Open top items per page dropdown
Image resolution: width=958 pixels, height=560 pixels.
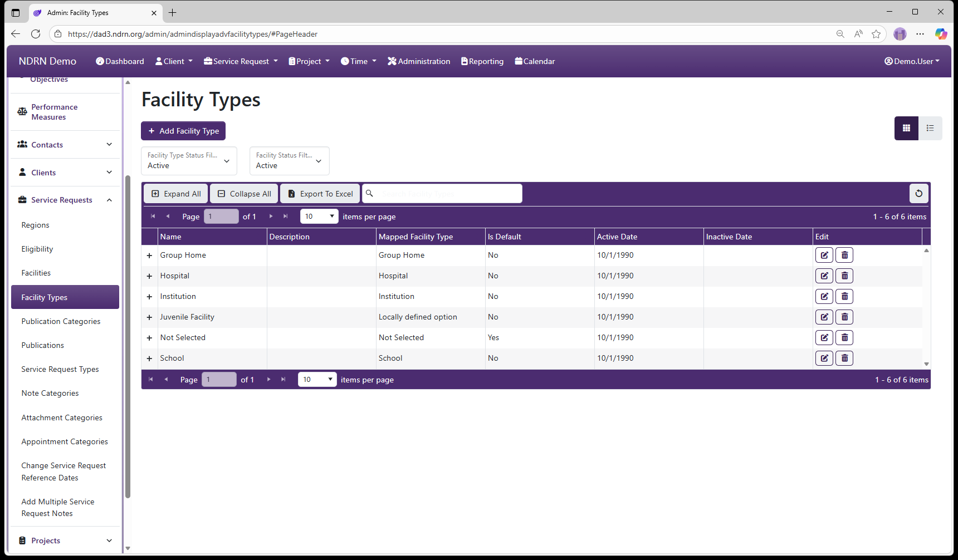click(x=319, y=217)
